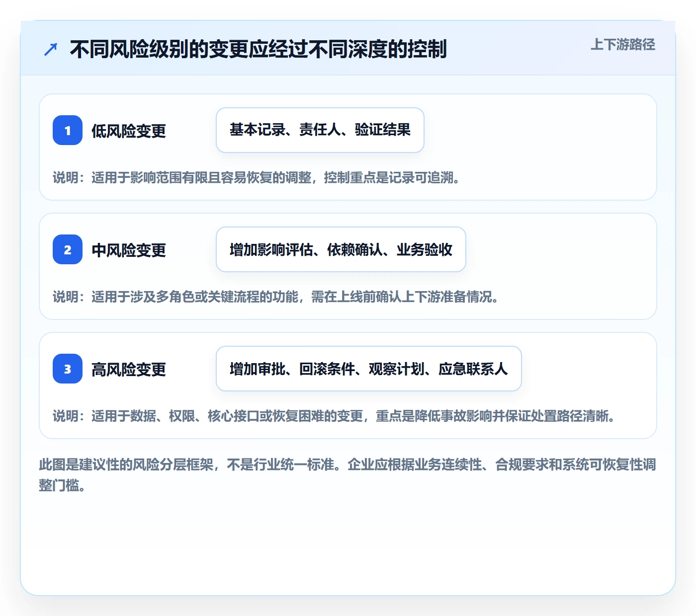
Task: Click the description ending with 记录可追溯
Action: (x=257, y=177)
